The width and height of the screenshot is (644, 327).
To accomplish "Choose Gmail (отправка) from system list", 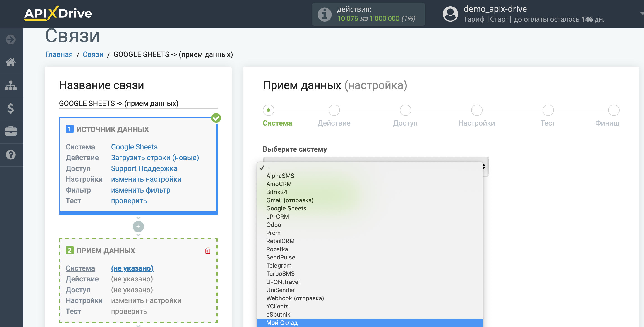I will pyautogui.click(x=370, y=200).
